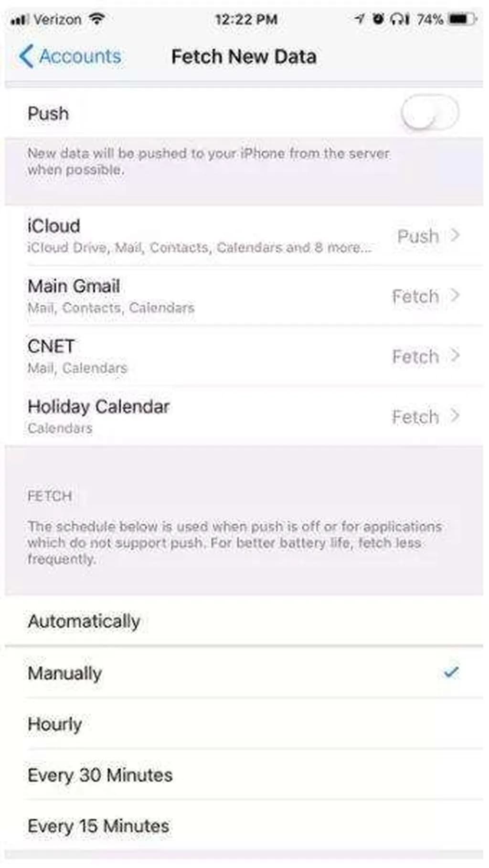Tap the back chevron arrow icon
This screenshot has width=489, height=868.
coord(26,56)
